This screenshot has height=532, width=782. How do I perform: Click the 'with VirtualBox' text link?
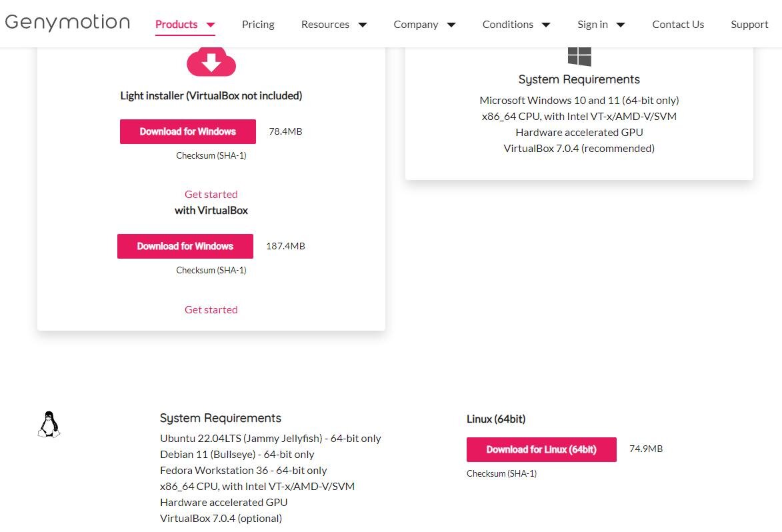(x=211, y=209)
